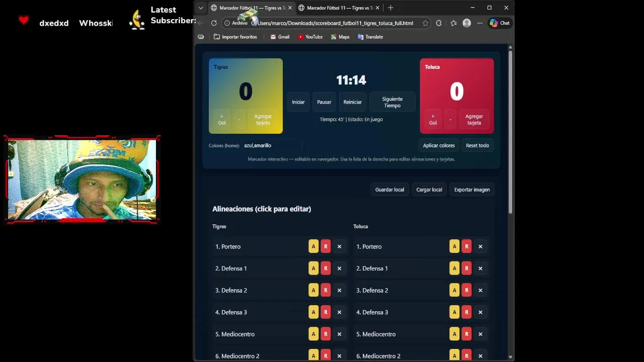Open the profile avatar menu
644x362 pixels.
point(467,23)
